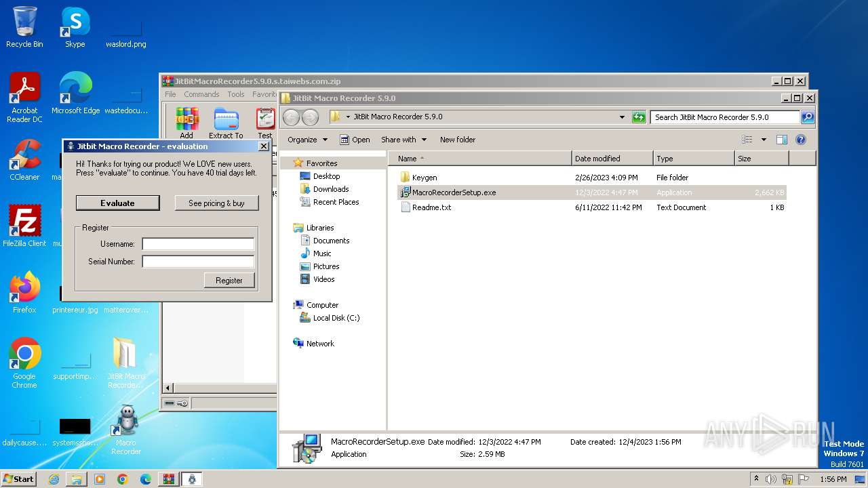This screenshot has height=488, width=868.
Task: Click the taskbar clock showing 1:56 PM
Action: coord(833,479)
